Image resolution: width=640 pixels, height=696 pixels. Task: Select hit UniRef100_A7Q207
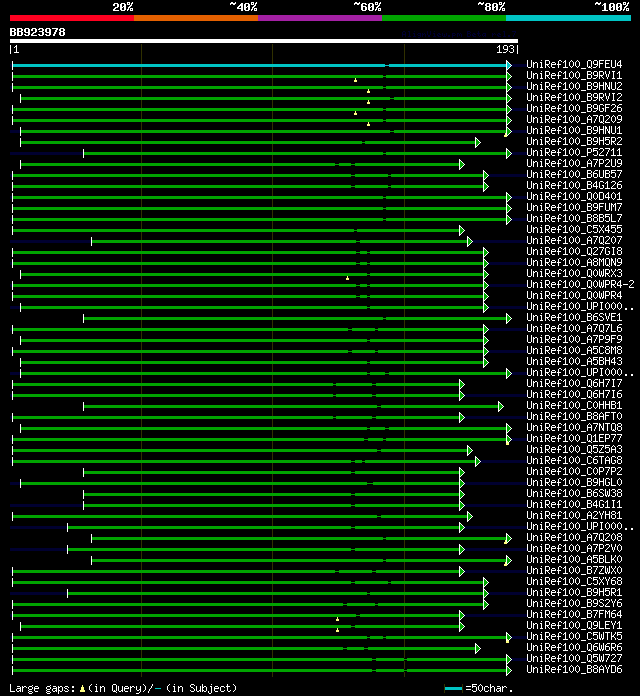point(574,240)
